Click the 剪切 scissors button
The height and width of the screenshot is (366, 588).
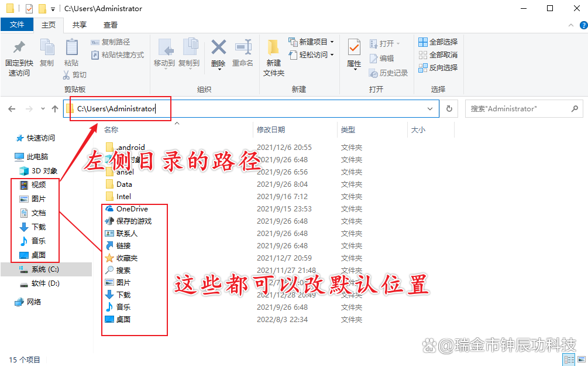[x=75, y=75]
